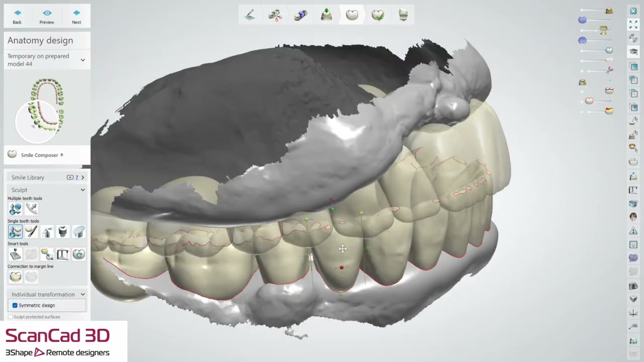Capture screenshot with camera icon
Screen dimensions: 644x362
click(633, 286)
